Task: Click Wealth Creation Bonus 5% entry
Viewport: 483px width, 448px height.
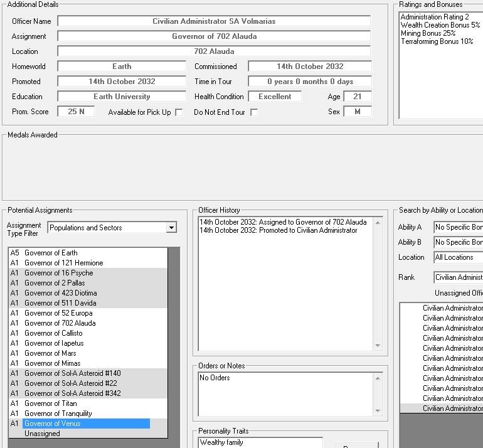Action: click(440, 25)
